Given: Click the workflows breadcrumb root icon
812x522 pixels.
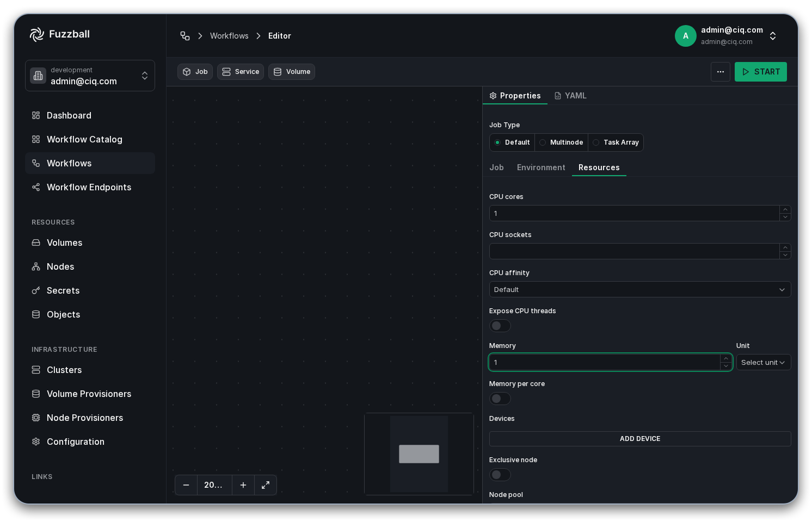Looking at the screenshot, I should pyautogui.click(x=185, y=36).
